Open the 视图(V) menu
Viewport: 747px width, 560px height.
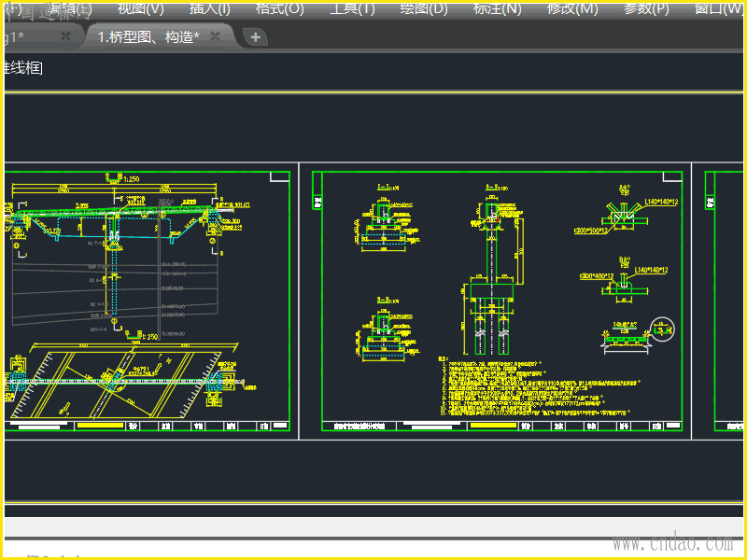[x=140, y=8]
